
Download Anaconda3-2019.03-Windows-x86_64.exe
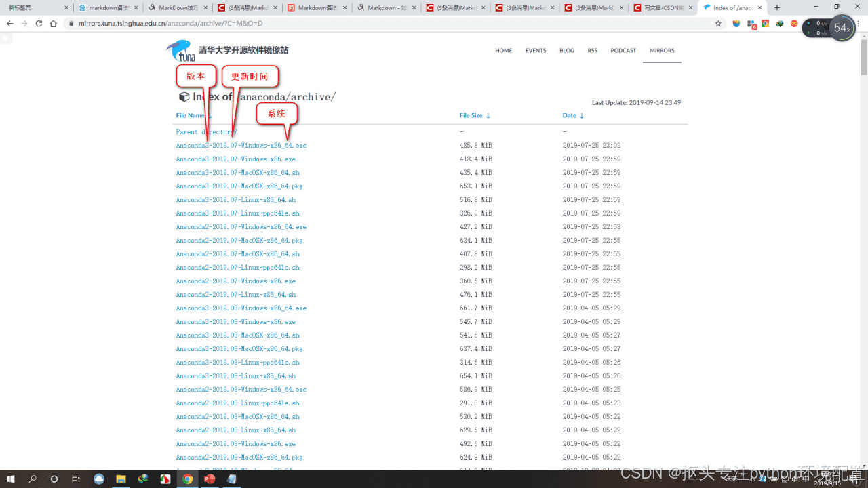[241, 308]
